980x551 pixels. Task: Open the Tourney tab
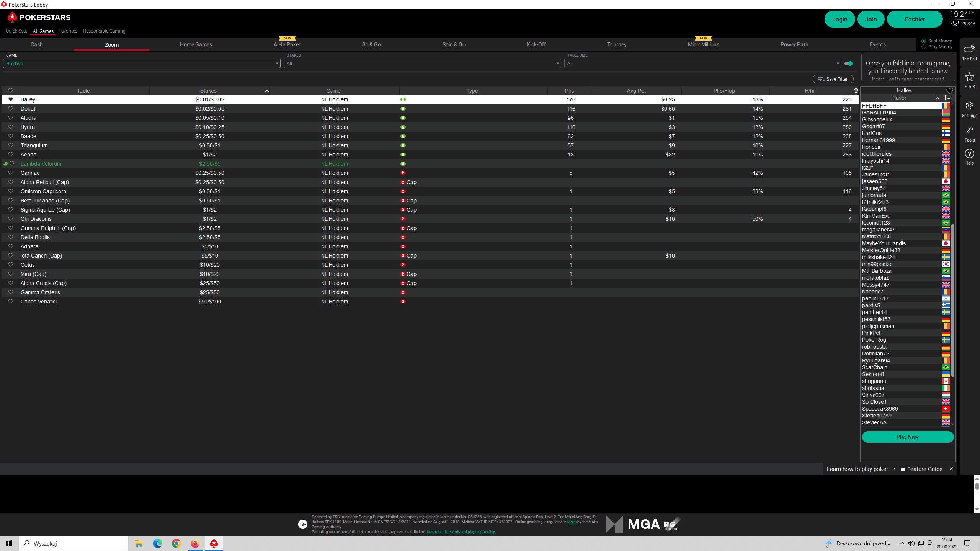617,44
